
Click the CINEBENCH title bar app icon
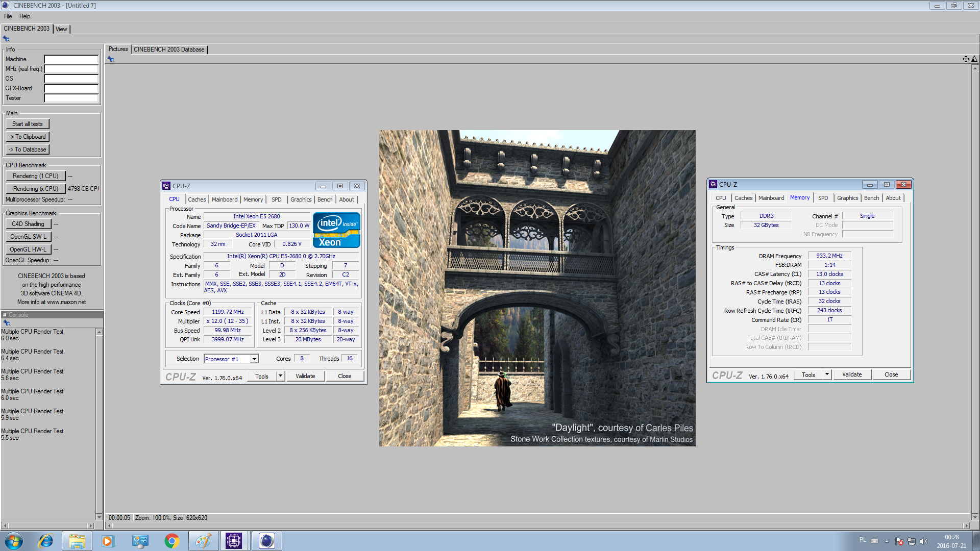pyautogui.click(x=5, y=5)
